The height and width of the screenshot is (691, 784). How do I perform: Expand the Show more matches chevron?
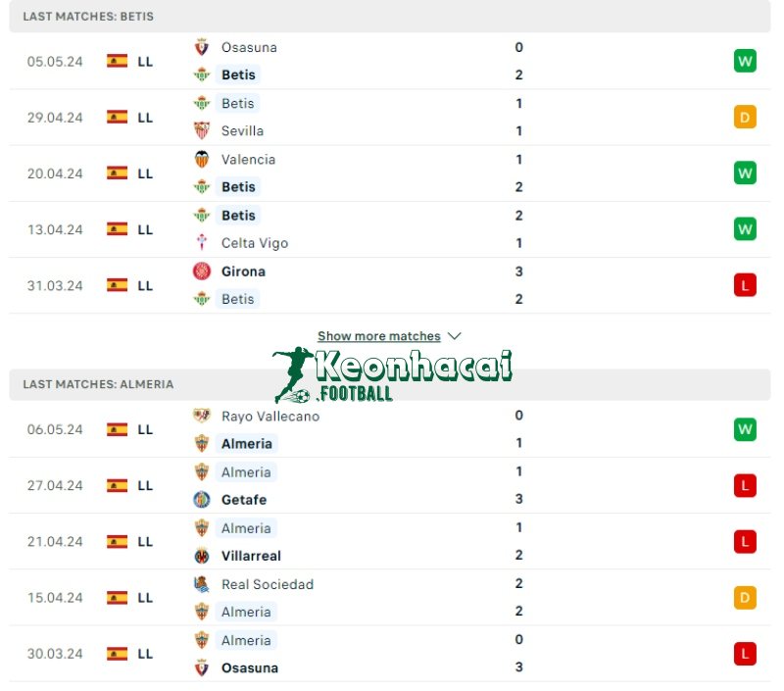pyautogui.click(x=454, y=335)
